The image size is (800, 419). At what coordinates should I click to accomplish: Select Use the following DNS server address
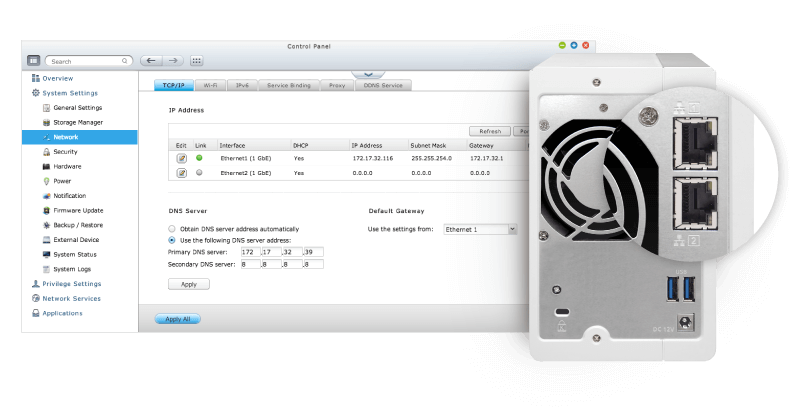[x=171, y=240]
